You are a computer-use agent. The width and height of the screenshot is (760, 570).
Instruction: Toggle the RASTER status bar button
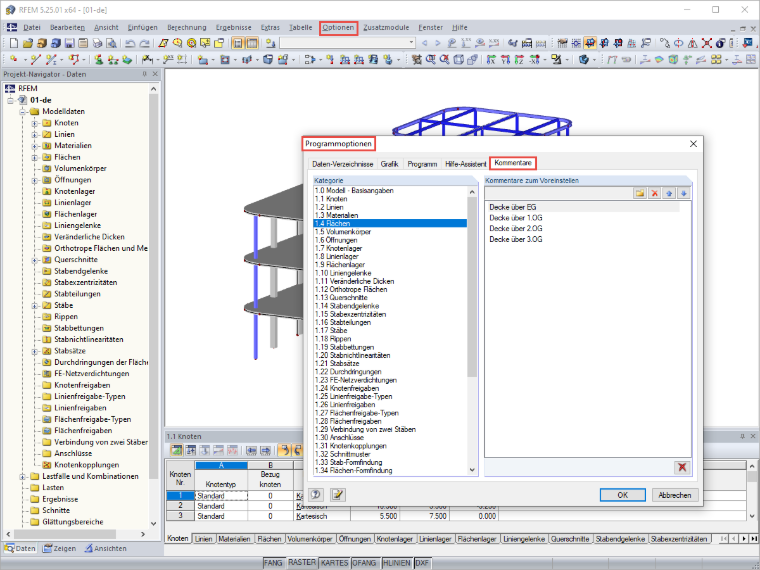301,563
